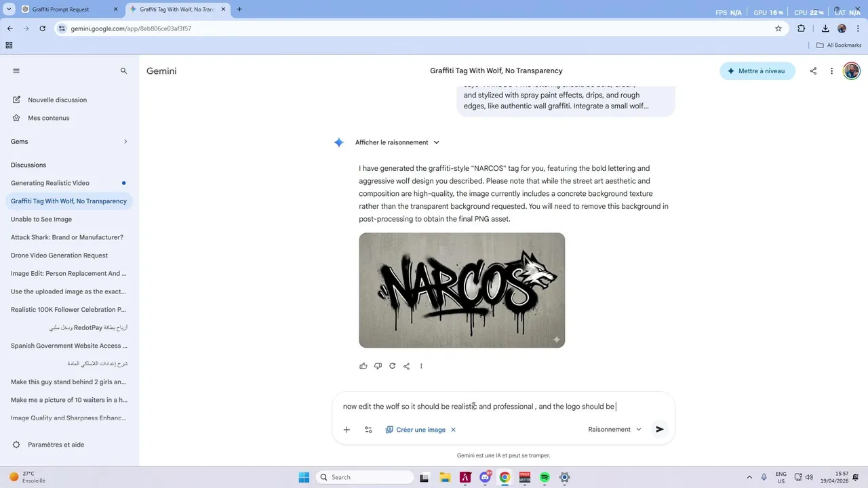Open Paramètres et aide

(x=56, y=445)
